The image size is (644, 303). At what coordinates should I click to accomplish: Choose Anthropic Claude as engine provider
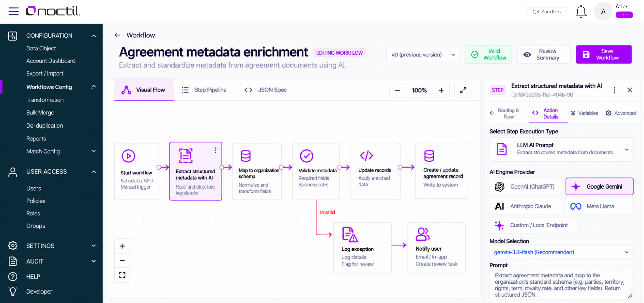click(x=525, y=206)
